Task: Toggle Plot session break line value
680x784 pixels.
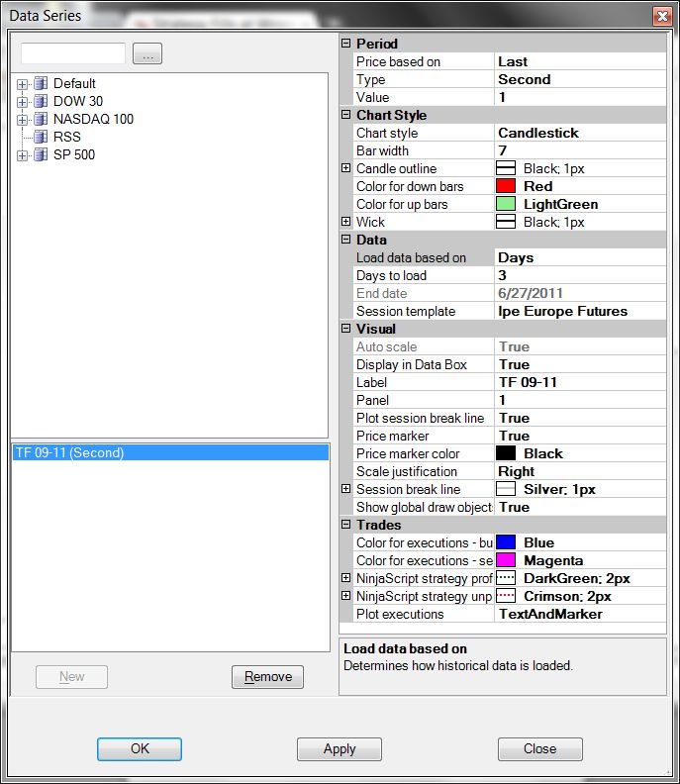Action: pos(580,418)
